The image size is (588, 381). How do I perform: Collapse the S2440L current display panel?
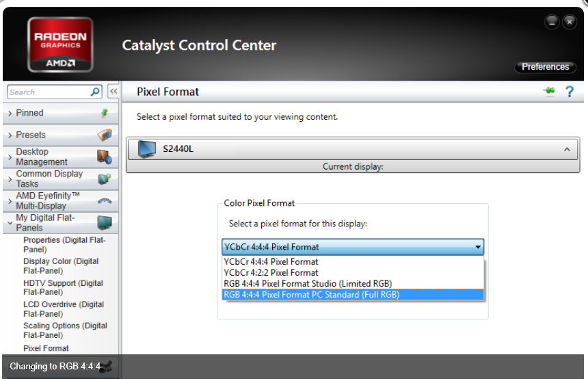[x=567, y=149]
